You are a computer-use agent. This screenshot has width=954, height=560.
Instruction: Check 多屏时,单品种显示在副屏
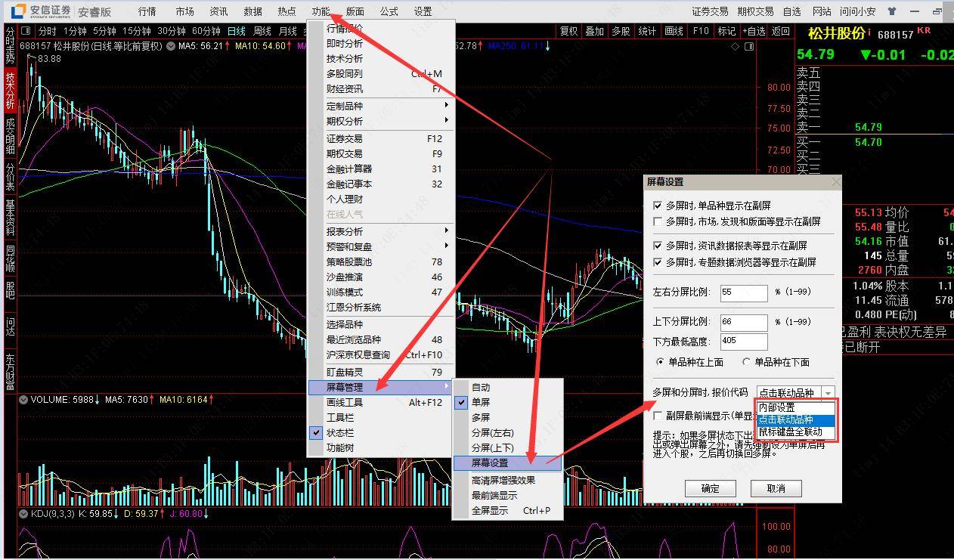click(x=658, y=206)
